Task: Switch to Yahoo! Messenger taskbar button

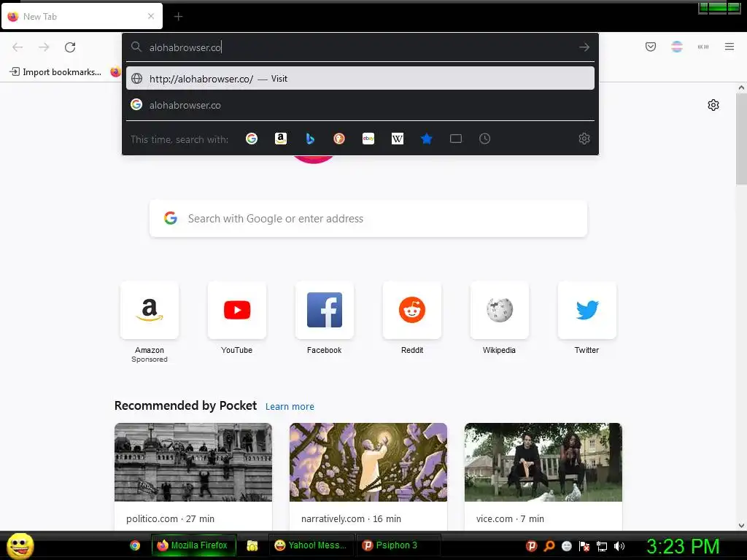Action: [x=311, y=545]
